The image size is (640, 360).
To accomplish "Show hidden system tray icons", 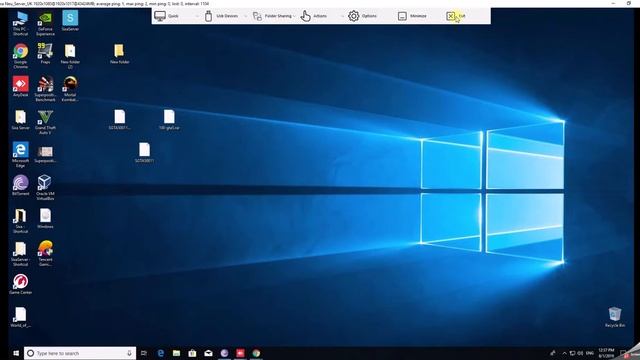I will tap(564, 353).
